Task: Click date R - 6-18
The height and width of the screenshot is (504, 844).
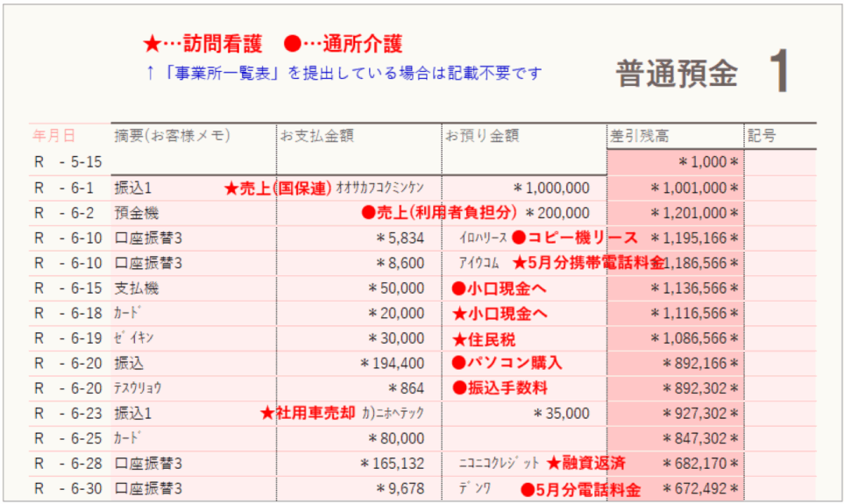Action: pyautogui.click(x=67, y=314)
